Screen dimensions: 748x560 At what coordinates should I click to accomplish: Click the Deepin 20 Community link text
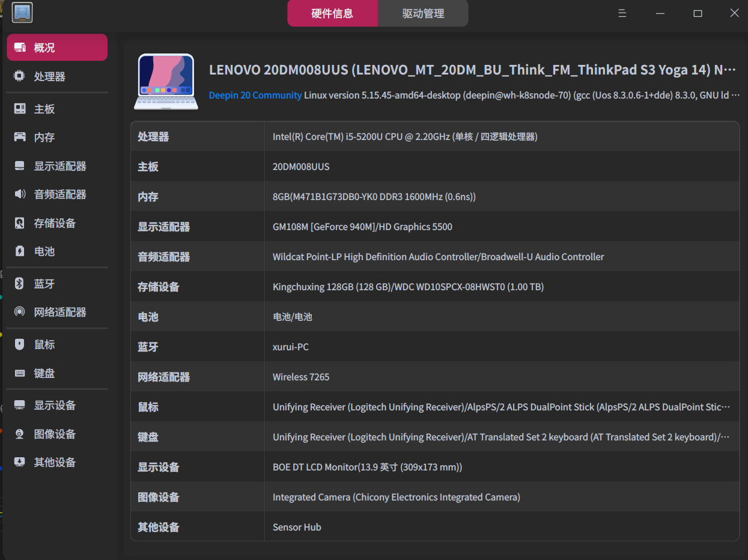point(255,95)
